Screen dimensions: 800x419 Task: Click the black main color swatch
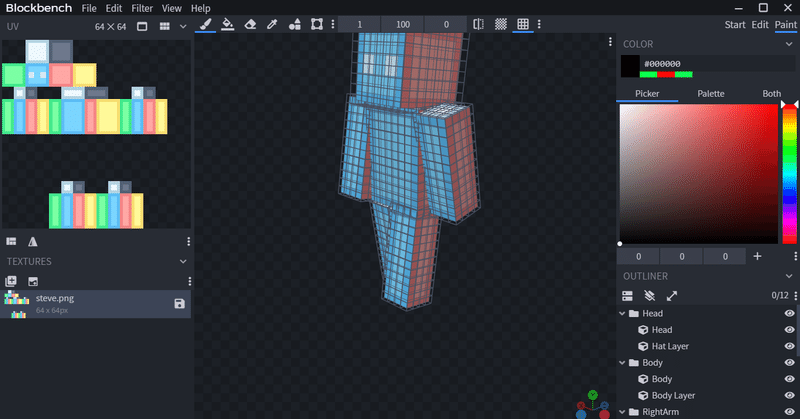[630, 66]
